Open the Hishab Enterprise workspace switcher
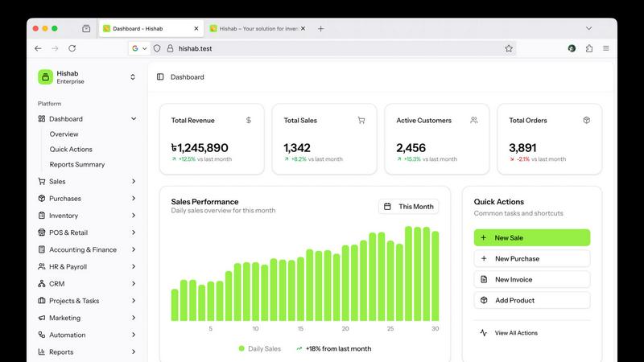Viewport: 644px width, 362px height. click(87, 76)
